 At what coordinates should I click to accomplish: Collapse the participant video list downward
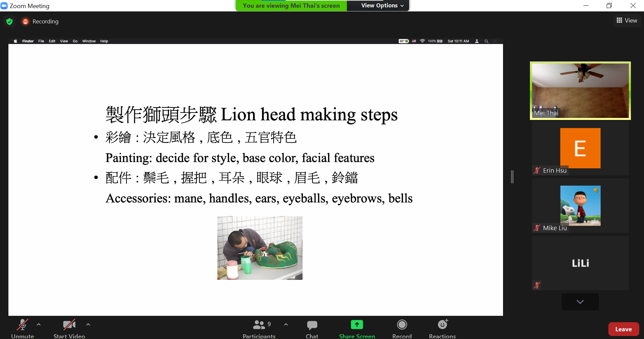[x=580, y=302]
